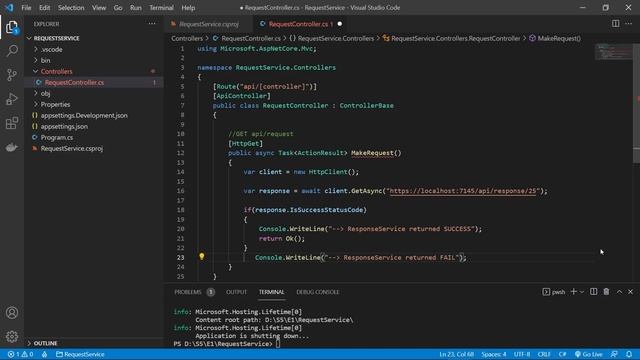Open the Docker view

click(12, 147)
